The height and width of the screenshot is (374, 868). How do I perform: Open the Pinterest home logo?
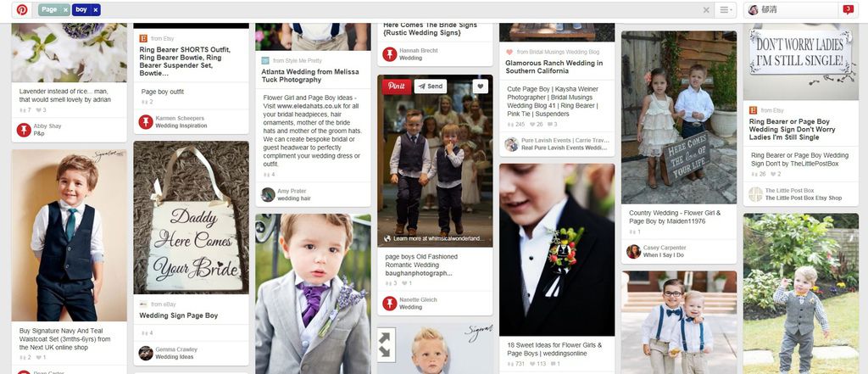coord(22,10)
